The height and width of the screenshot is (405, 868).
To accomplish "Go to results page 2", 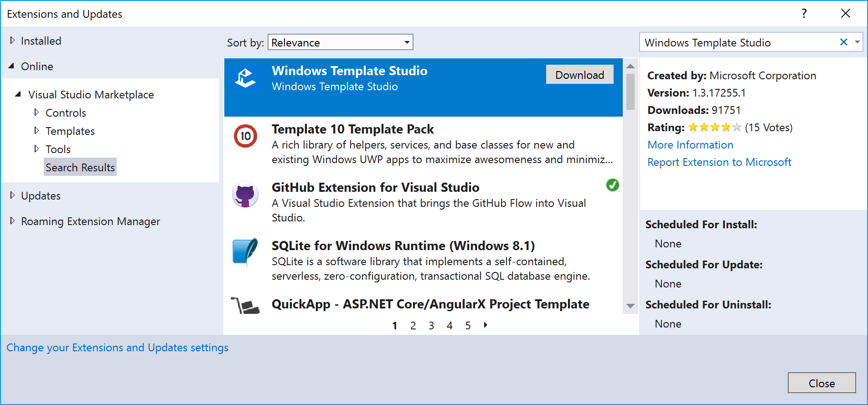I will [413, 326].
